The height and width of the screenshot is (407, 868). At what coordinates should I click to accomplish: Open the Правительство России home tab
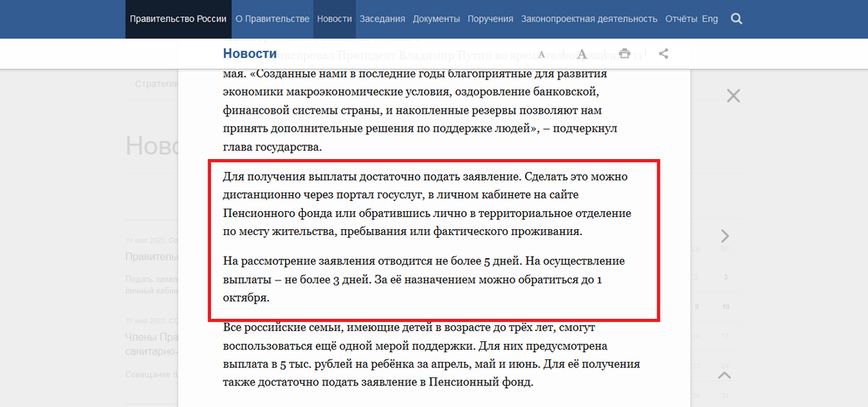click(179, 19)
